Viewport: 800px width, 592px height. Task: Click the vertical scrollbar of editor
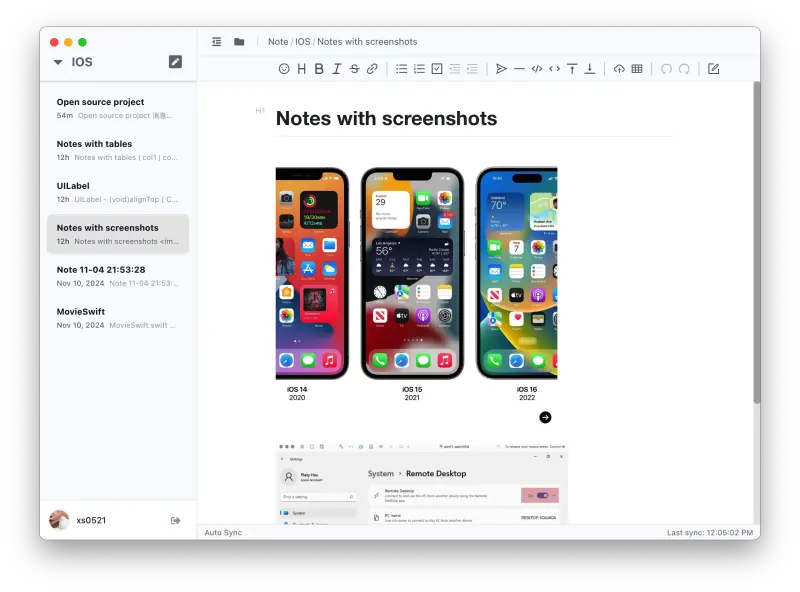756,240
